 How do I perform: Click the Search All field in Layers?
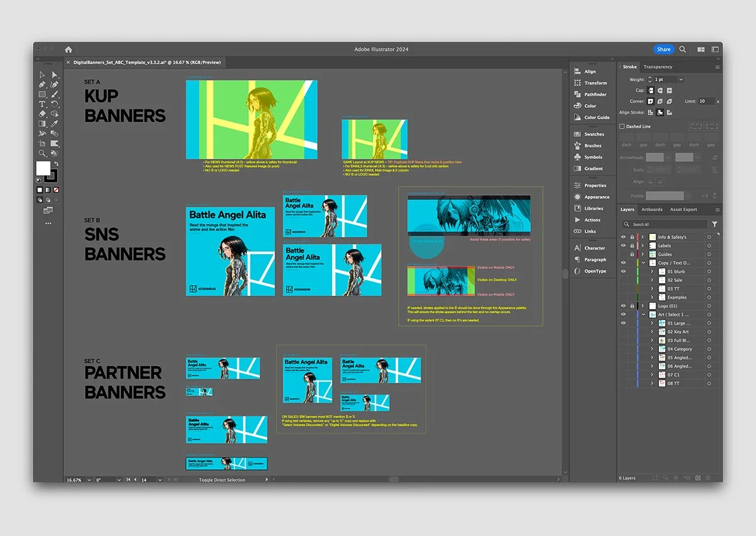click(665, 224)
